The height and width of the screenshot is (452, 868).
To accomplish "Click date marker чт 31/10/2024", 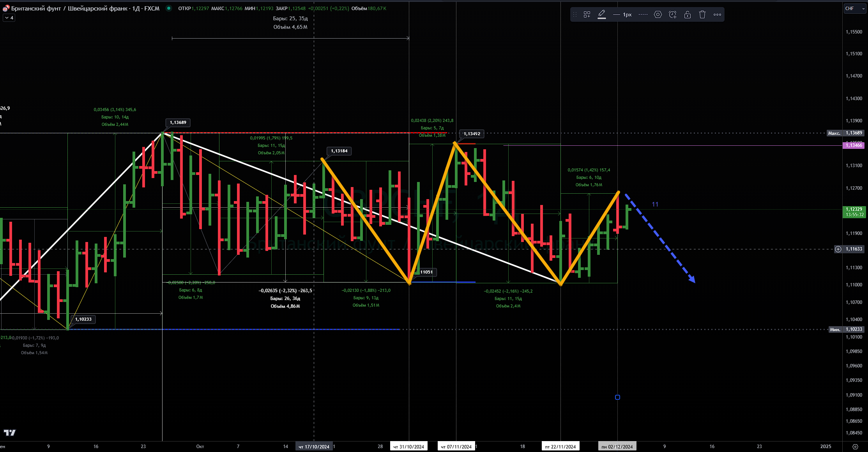I will (408, 447).
